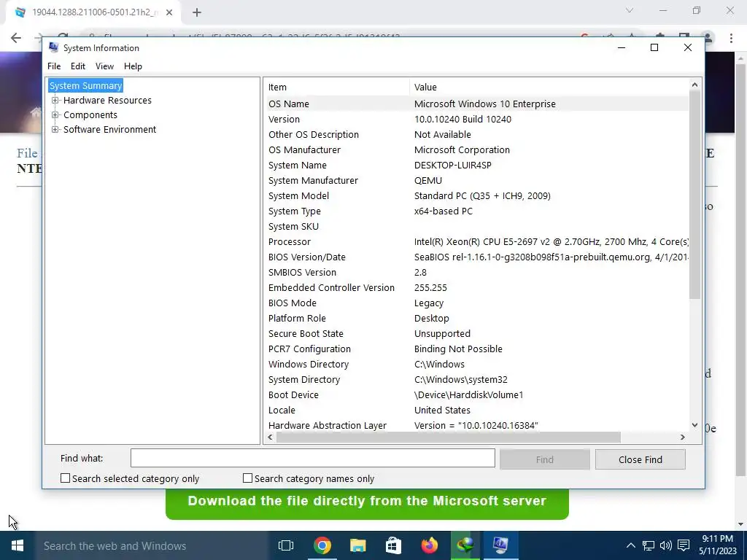Open the Store icon in taskbar
747x560 pixels.
pyautogui.click(x=393, y=545)
